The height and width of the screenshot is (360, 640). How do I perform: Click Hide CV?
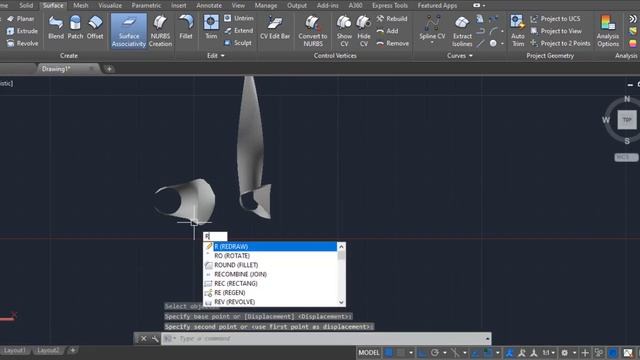[364, 31]
